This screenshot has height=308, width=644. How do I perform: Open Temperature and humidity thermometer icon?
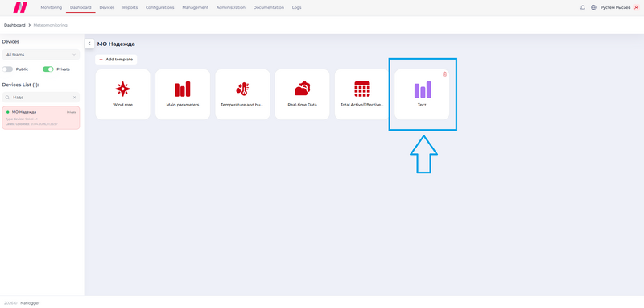pyautogui.click(x=242, y=89)
